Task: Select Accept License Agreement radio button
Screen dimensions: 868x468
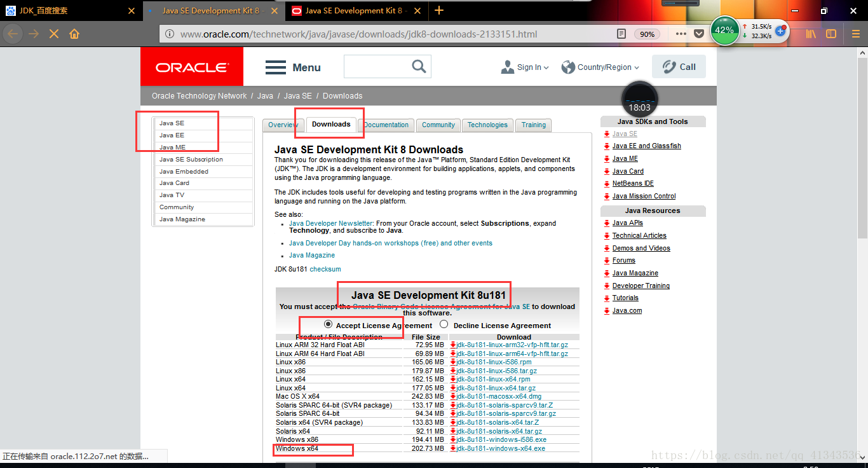Action: 329,324
